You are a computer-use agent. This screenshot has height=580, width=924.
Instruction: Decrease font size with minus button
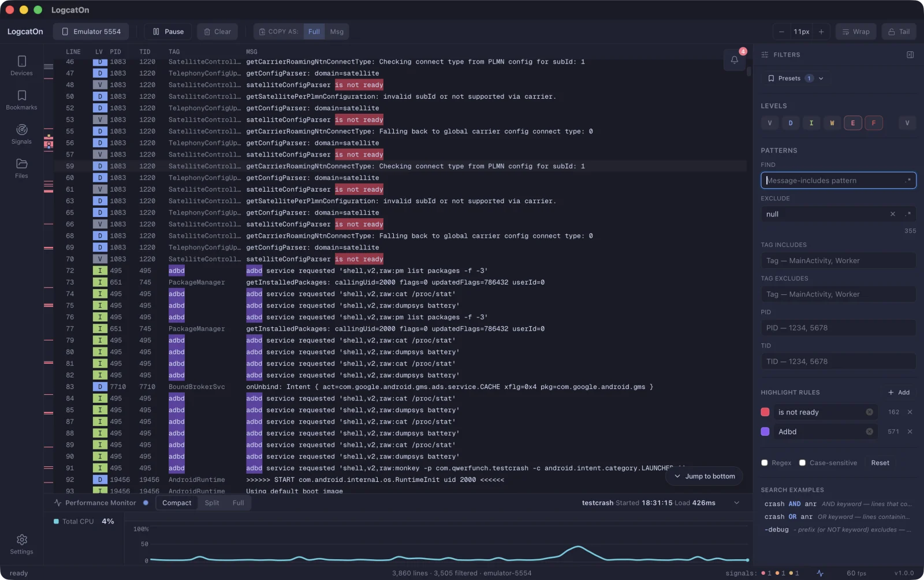click(x=781, y=32)
